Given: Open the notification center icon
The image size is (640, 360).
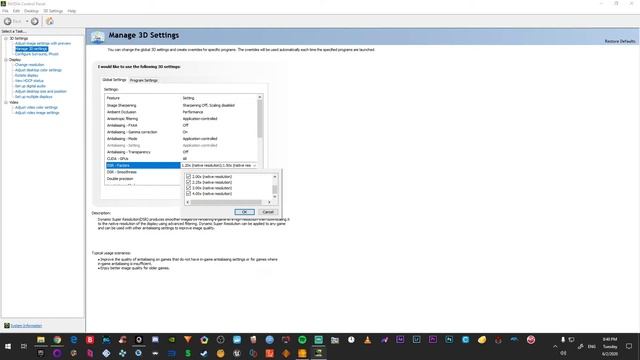Looking at the screenshot, I should pyautogui.click(x=629, y=347).
